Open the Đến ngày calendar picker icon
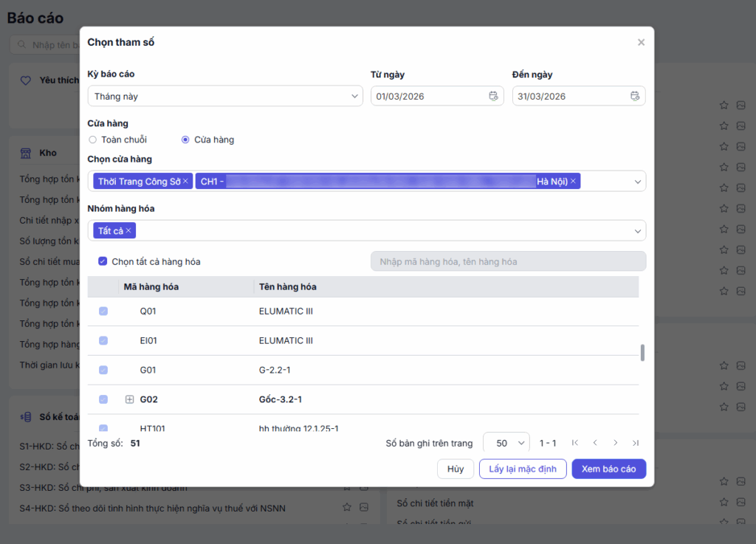756x544 pixels. pos(635,96)
